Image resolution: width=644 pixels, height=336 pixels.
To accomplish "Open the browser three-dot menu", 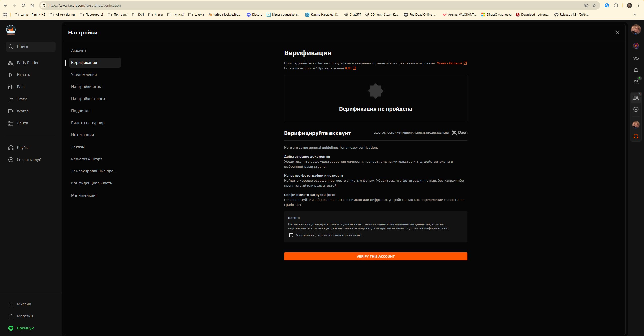I will (638, 5).
